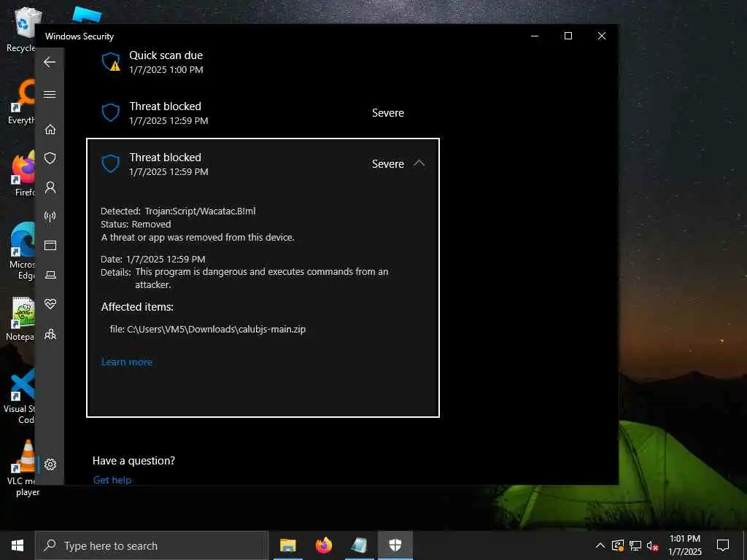This screenshot has width=747, height=560.
Task: Click the Quick scan due warning shield icon
Action: click(111, 62)
